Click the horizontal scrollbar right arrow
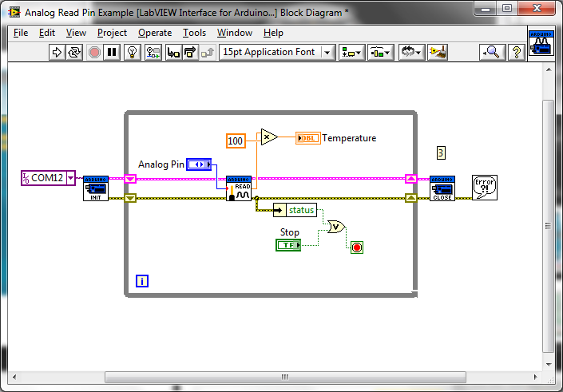Screen dimensions: 563x392 click(x=535, y=377)
